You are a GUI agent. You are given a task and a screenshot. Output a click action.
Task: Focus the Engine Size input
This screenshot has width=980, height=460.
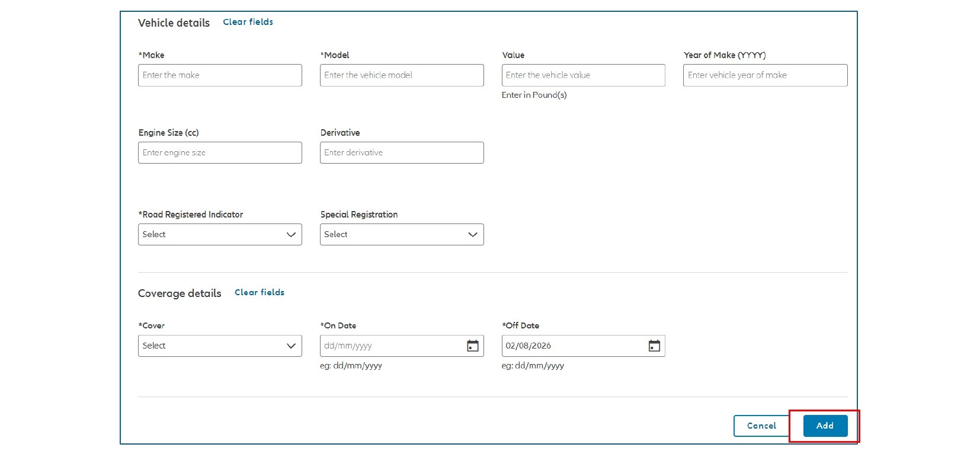tap(220, 152)
